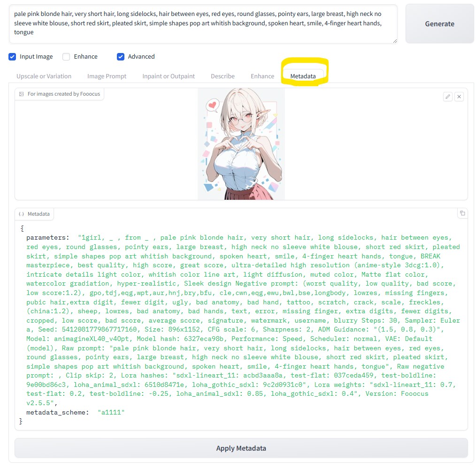This screenshot has width=476, height=468.
Task: Uncheck the Advanced checkbox
Action: (x=121, y=57)
